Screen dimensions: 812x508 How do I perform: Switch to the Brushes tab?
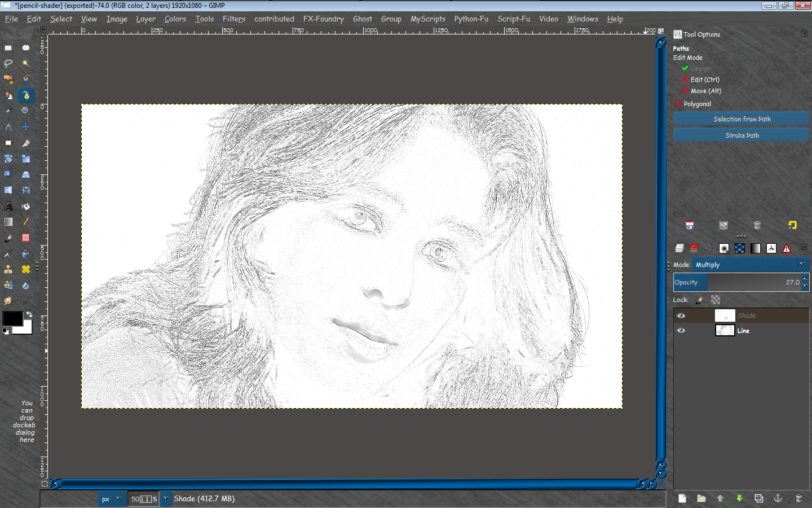(x=724, y=248)
